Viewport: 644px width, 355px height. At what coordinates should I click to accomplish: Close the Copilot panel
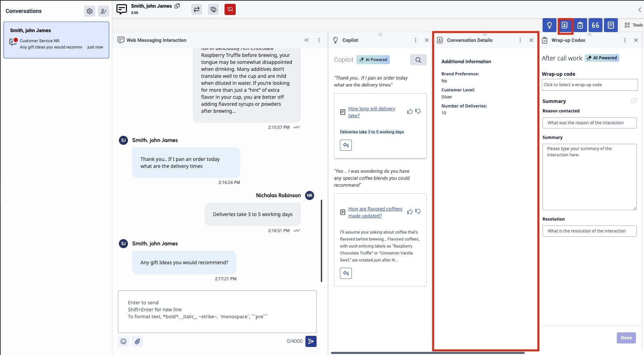(427, 40)
